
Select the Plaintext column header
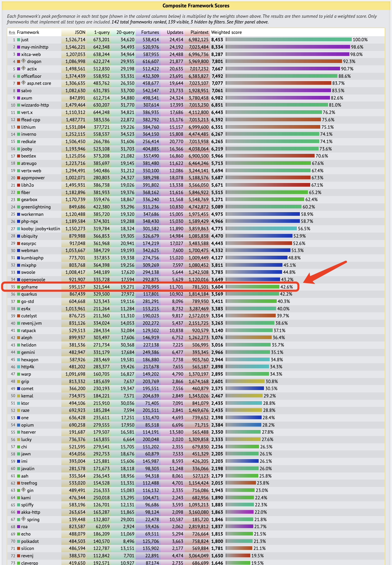[x=199, y=33]
